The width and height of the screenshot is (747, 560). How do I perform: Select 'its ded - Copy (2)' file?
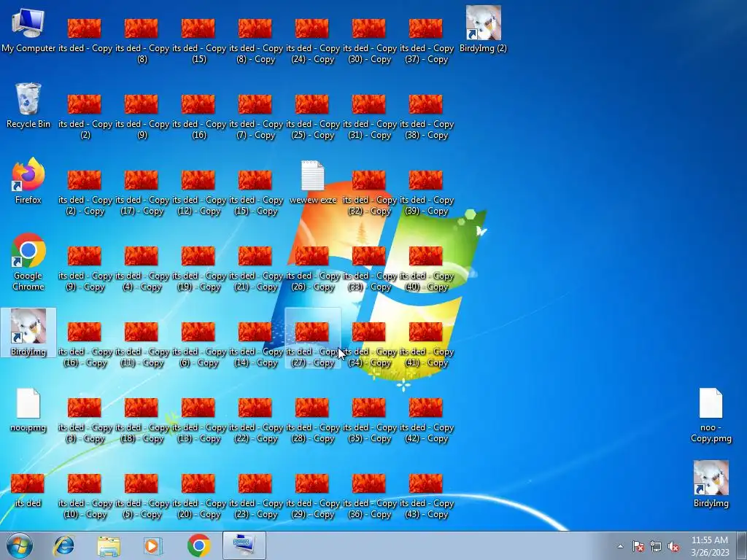tap(85, 117)
